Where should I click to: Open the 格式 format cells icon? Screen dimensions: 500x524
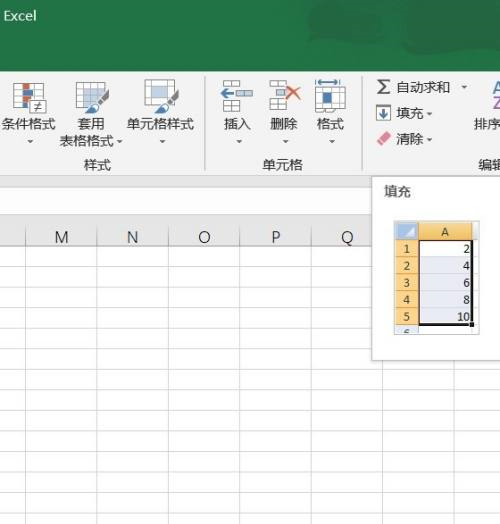330,96
